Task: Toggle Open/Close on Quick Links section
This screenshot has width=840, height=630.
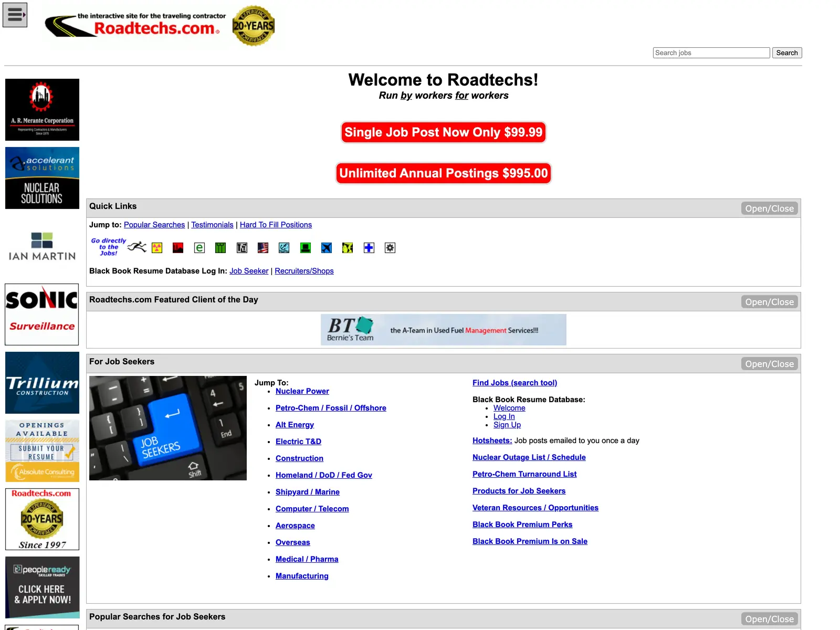Action: (x=770, y=208)
